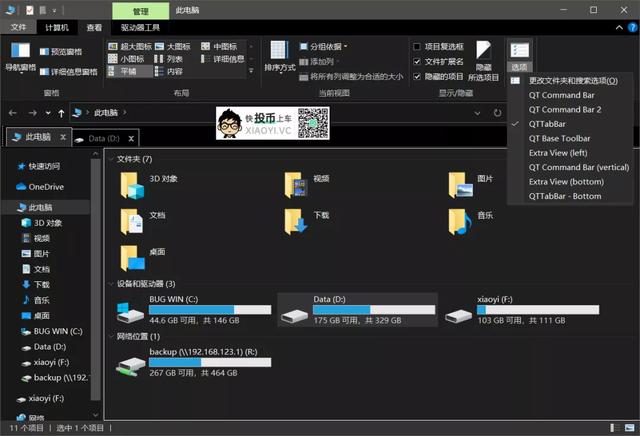The width and height of the screenshot is (640, 436).
Task: Enable QT Command Bar 2 toolbar
Action: pos(569,109)
